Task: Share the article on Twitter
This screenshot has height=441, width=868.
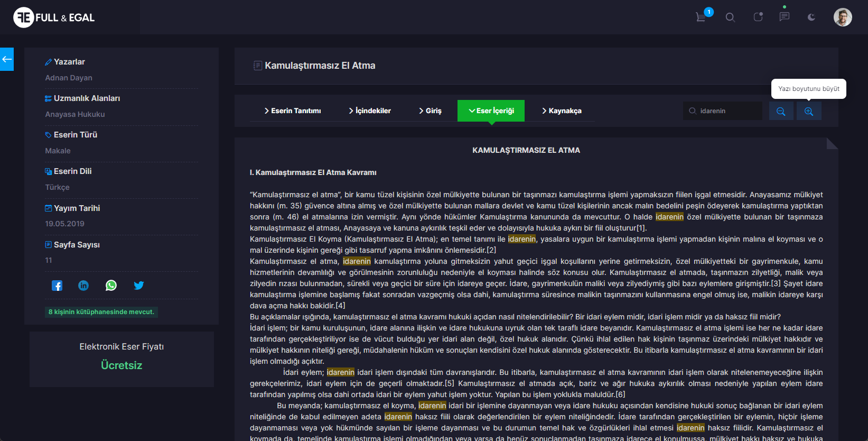Action: (x=138, y=286)
